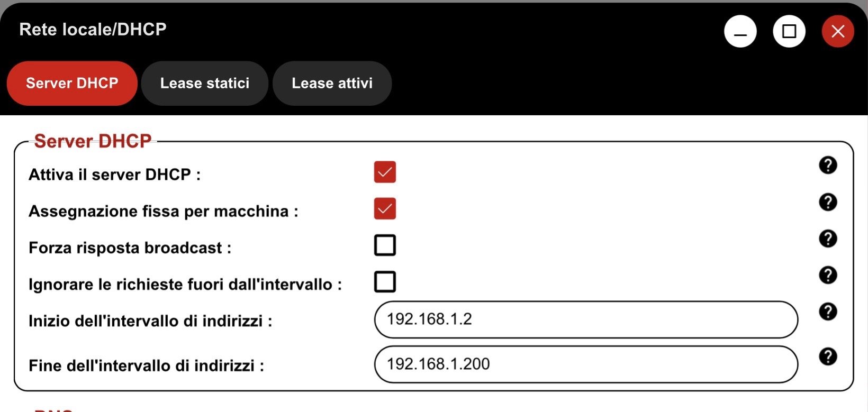Show help for Inizio dell'intervallo di indirizzi
This screenshot has width=868, height=412.
828,312
